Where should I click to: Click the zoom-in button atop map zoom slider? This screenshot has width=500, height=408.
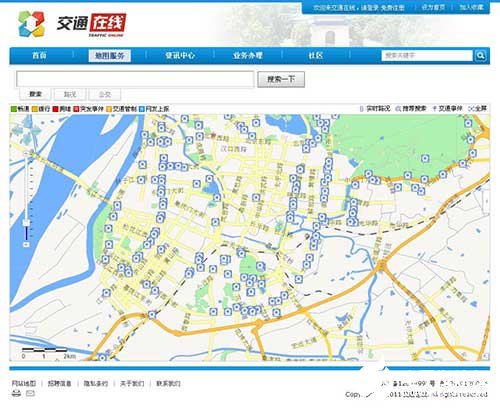pyautogui.click(x=26, y=154)
